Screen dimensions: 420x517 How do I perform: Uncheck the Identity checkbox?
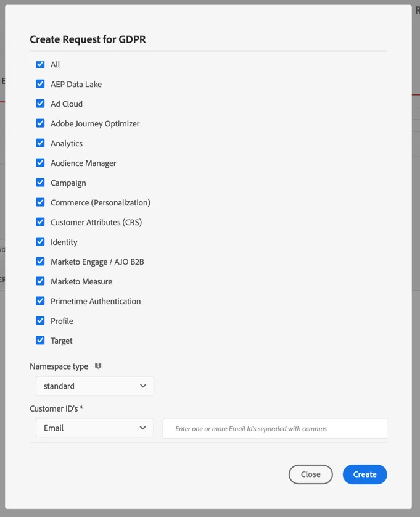40,242
